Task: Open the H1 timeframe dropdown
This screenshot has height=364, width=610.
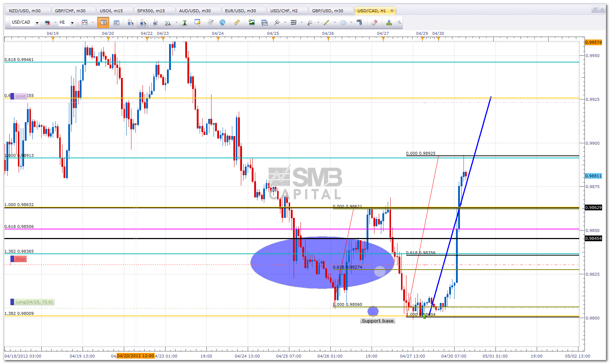Action: (72, 23)
